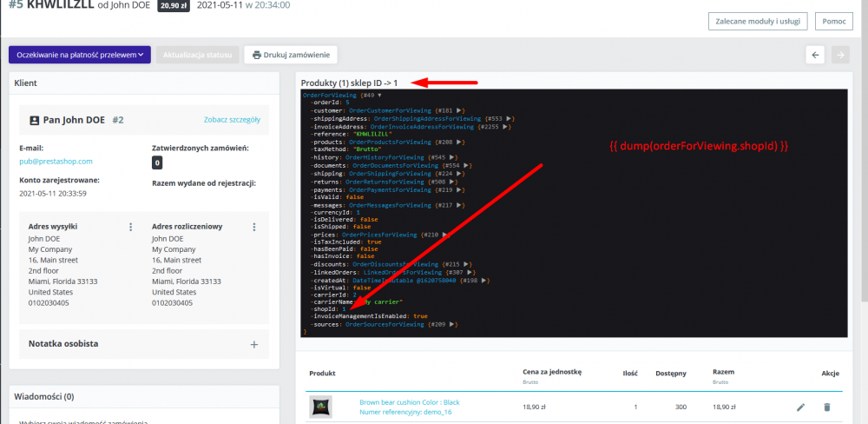Click Razem column header in products
Viewport: 868px width, 424px height.
click(724, 371)
